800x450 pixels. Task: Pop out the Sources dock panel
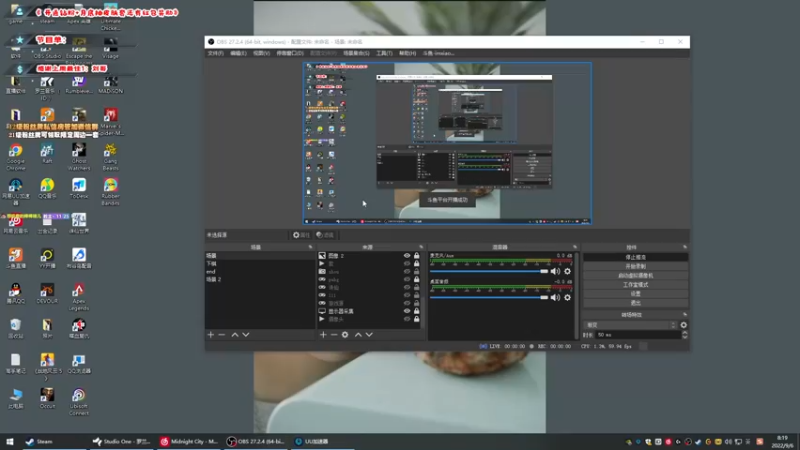tap(421, 247)
